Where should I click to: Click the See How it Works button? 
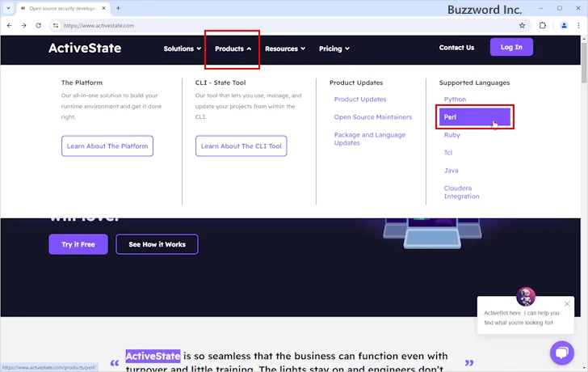coord(157,244)
